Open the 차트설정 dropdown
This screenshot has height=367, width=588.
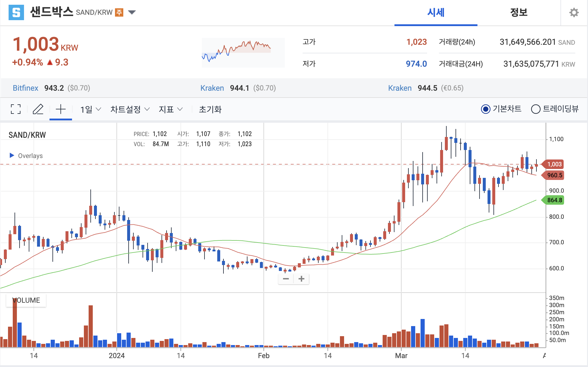click(x=130, y=109)
